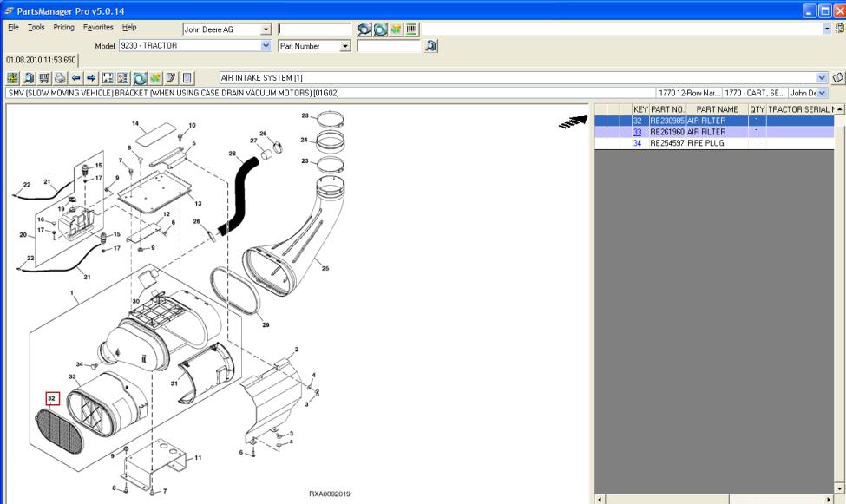Image resolution: width=846 pixels, height=504 pixels.
Task: Click the parts list scroll right arrow
Action: pyautogui.click(x=830, y=499)
